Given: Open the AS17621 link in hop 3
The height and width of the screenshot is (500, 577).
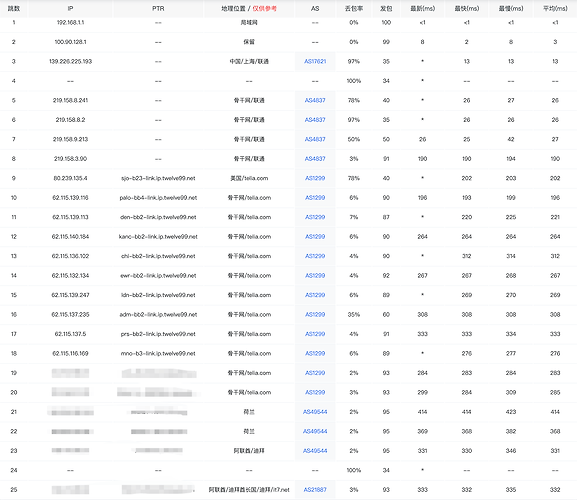Looking at the screenshot, I should pos(315,61).
